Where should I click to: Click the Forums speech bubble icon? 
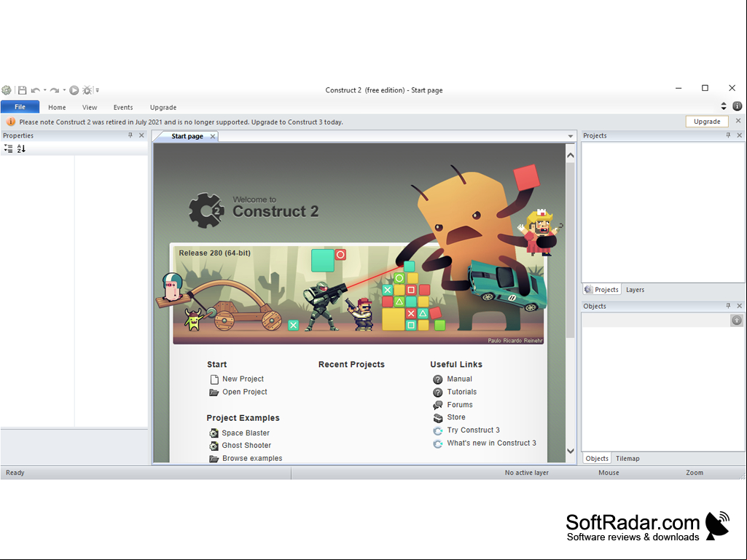click(x=438, y=405)
